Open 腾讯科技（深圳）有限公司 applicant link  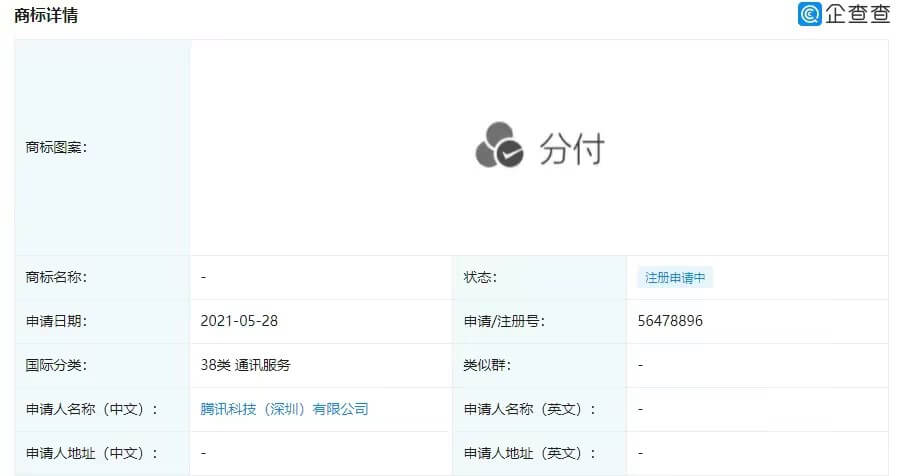point(284,409)
